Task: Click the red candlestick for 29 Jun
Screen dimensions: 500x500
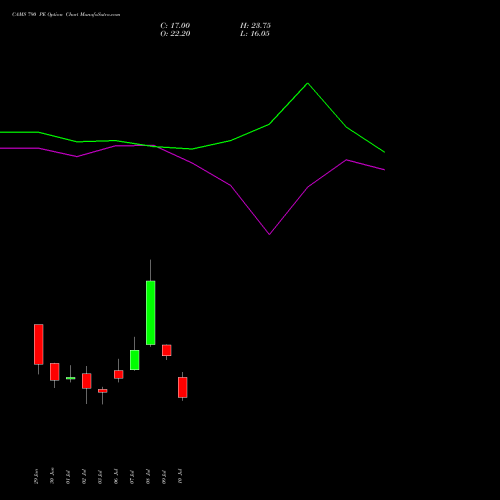Action: pyautogui.click(x=39, y=344)
